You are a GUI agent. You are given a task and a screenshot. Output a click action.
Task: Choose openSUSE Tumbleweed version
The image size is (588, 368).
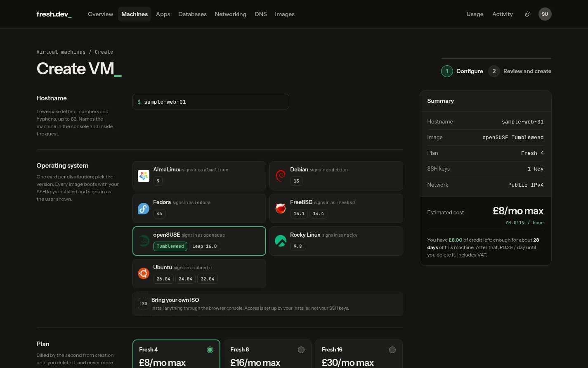(170, 246)
